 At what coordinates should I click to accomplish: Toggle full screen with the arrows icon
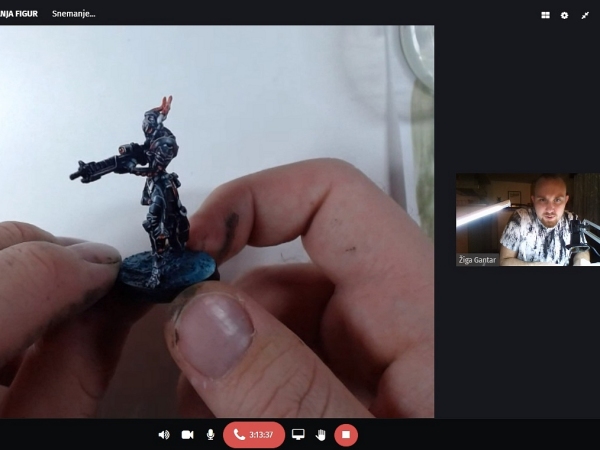tap(585, 15)
